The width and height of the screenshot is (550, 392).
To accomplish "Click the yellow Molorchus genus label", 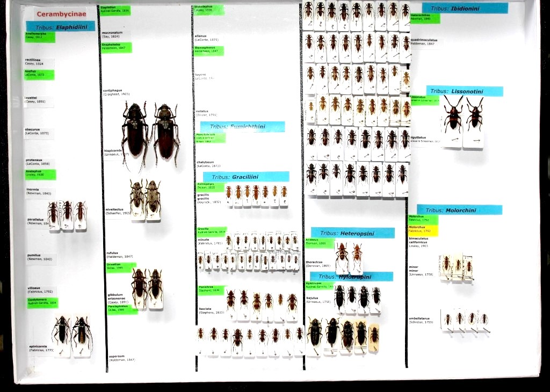I will [423, 230].
